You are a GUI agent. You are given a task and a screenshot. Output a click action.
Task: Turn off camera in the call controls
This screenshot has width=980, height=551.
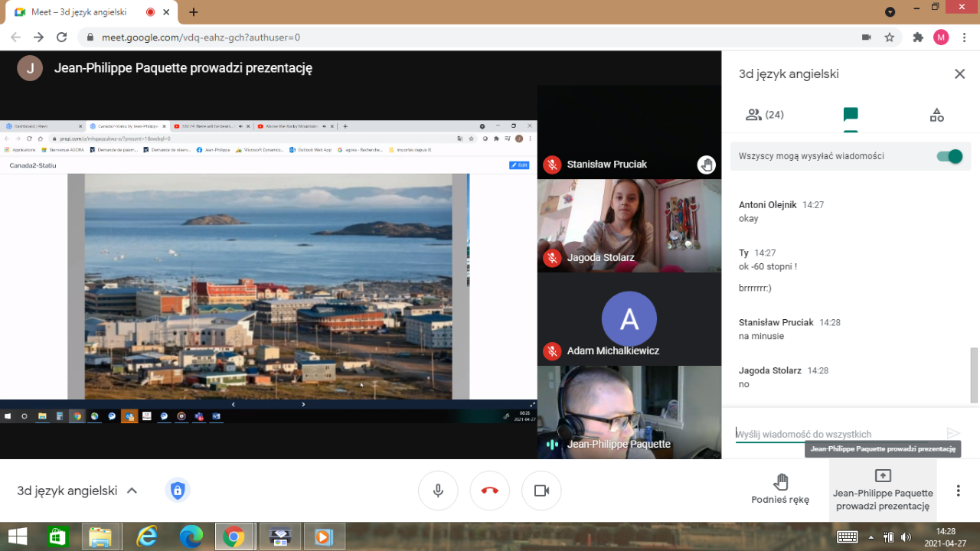pyautogui.click(x=541, y=491)
